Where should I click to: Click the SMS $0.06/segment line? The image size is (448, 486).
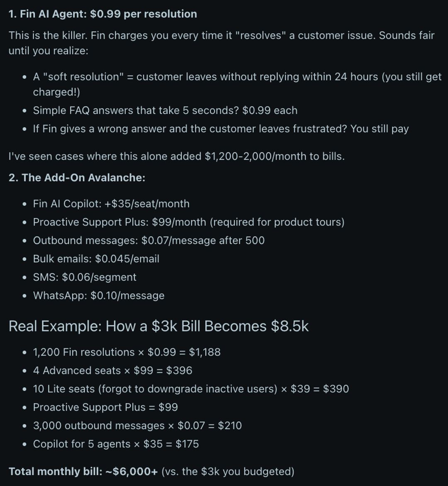pos(85,277)
